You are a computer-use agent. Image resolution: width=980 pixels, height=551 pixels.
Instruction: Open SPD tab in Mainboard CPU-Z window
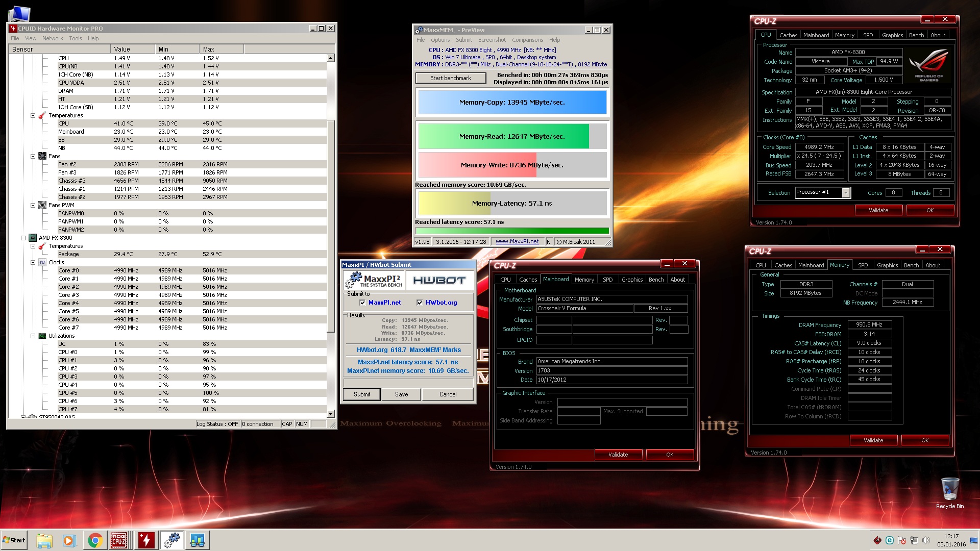(x=607, y=280)
